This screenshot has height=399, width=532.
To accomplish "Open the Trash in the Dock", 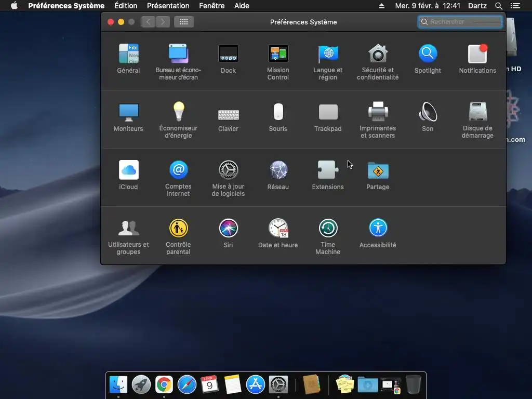I will click(413, 384).
